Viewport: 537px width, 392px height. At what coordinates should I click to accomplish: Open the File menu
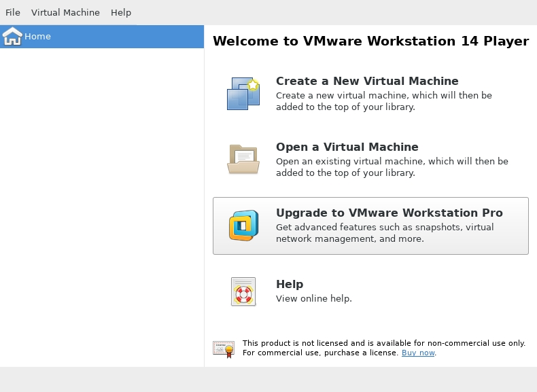pos(13,12)
